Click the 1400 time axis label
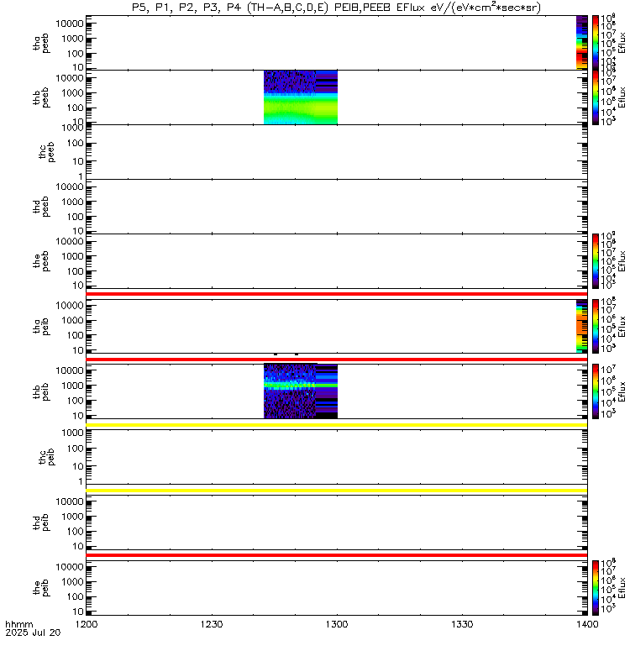 (587, 624)
